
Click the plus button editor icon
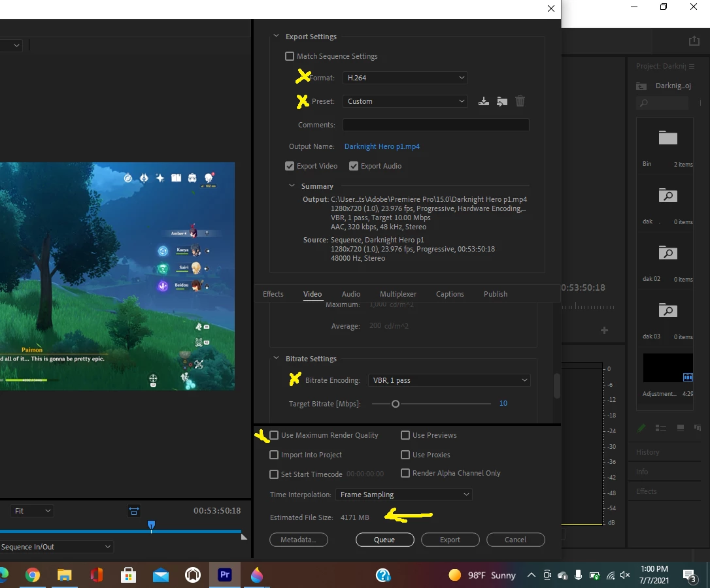coord(604,331)
